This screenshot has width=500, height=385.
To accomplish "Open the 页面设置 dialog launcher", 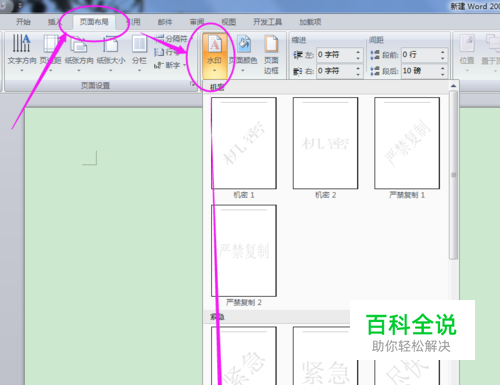I will pos(192,84).
